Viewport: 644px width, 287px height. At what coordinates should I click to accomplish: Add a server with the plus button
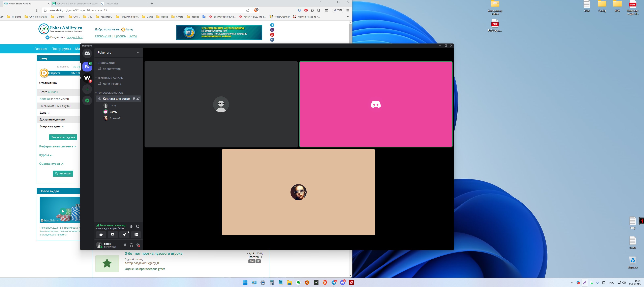[x=87, y=89]
